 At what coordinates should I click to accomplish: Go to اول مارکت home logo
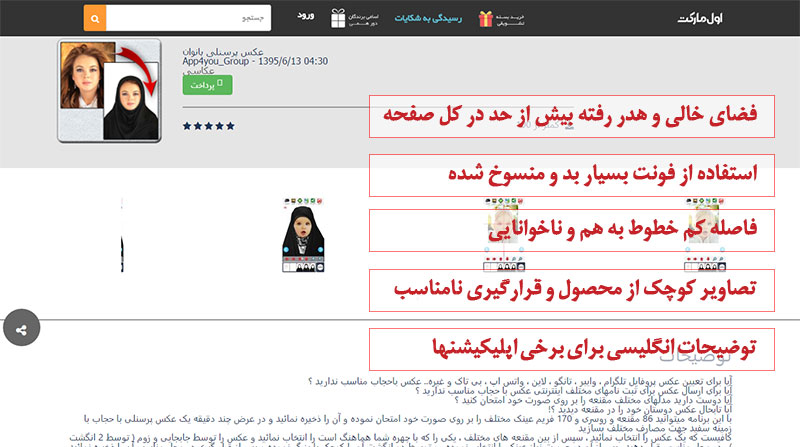[699, 19]
